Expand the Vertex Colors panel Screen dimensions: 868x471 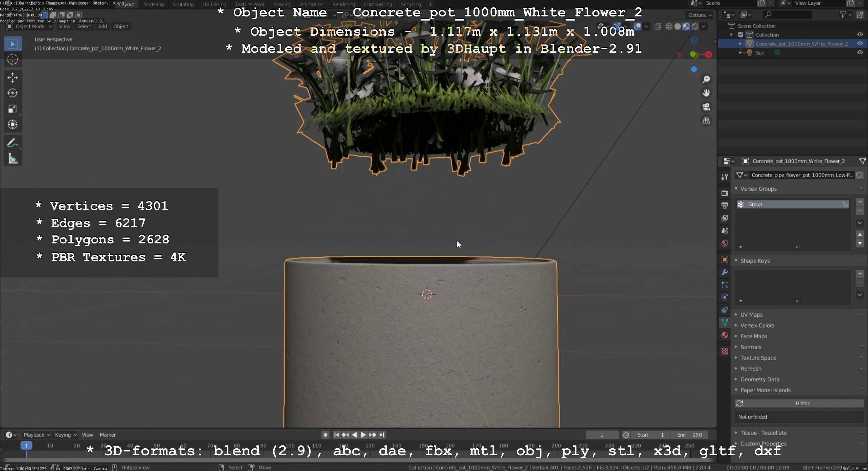click(736, 325)
